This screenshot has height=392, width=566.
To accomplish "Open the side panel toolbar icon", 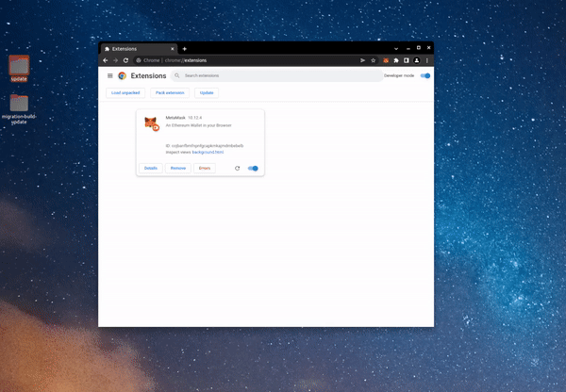I will 406,60.
